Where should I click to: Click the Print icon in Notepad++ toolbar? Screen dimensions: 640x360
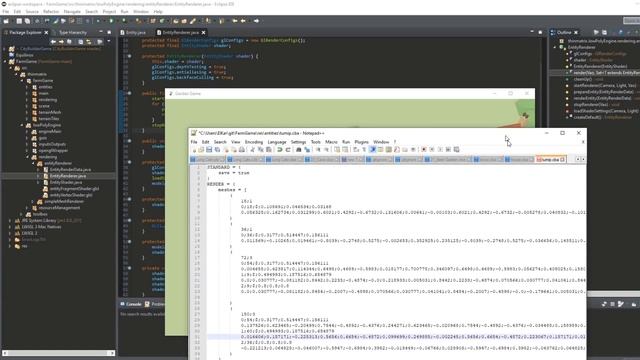click(242, 150)
